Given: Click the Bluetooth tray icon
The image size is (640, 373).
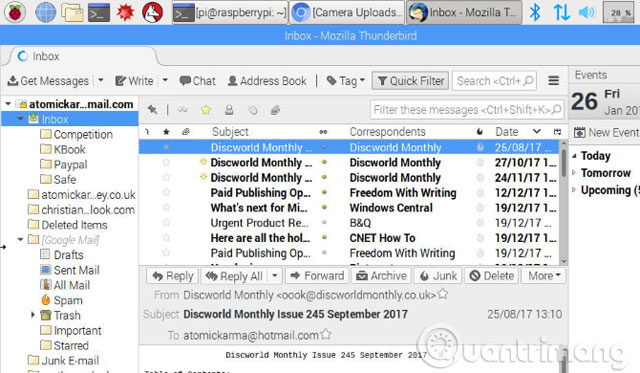Looking at the screenshot, I should click(535, 13).
